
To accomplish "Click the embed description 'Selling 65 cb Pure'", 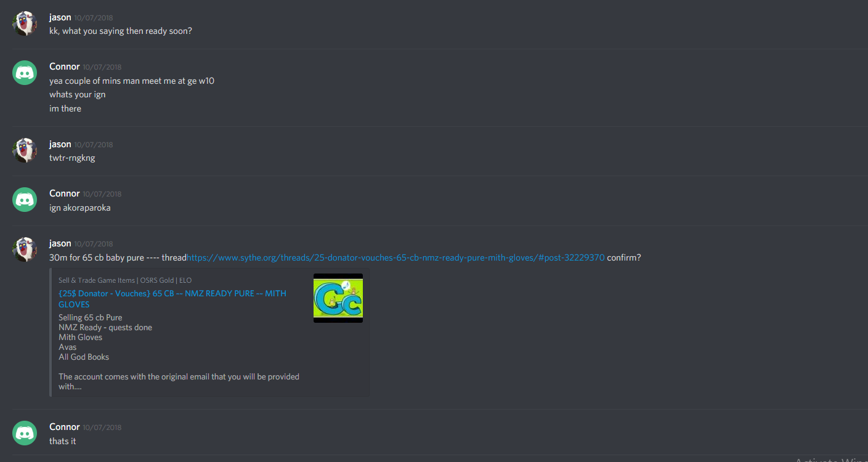I will 91,318.
